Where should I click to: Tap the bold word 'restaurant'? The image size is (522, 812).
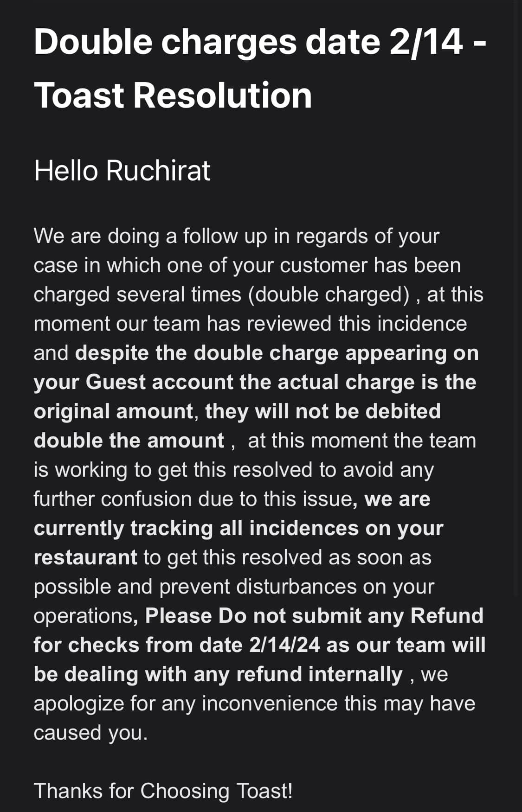tap(85, 557)
